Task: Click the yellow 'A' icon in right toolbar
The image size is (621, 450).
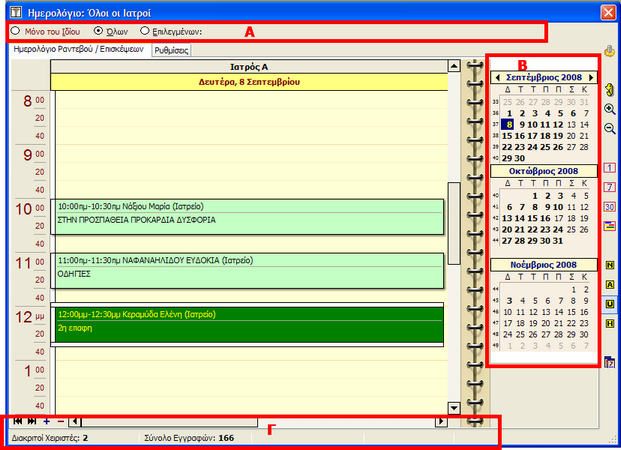Action: point(610,284)
